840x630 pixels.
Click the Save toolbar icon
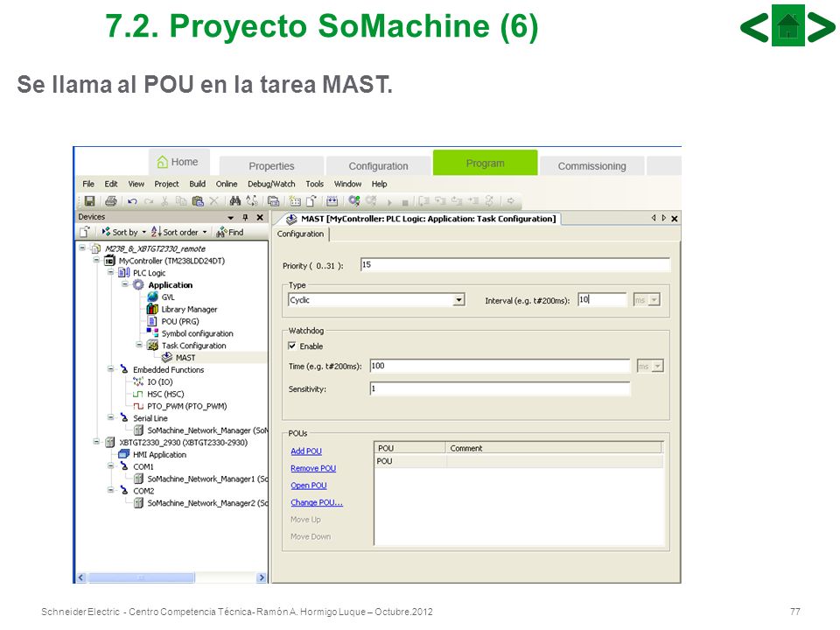(89, 201)
